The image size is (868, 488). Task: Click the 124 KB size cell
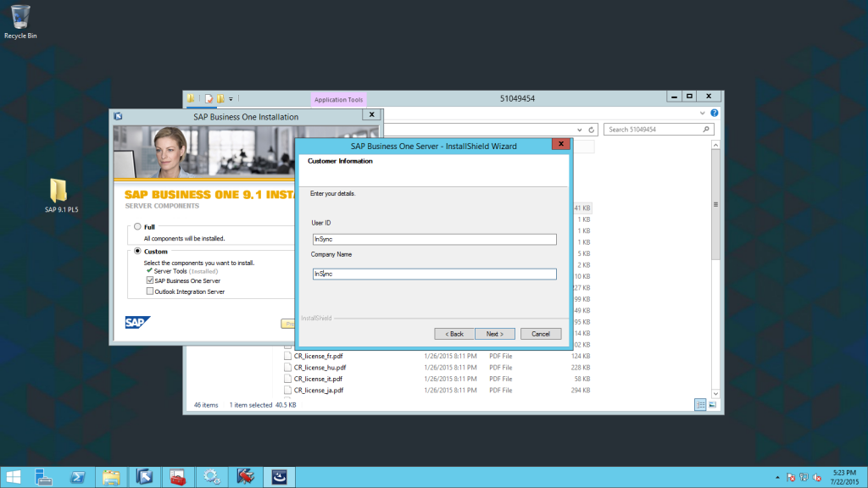coord(580,357)
